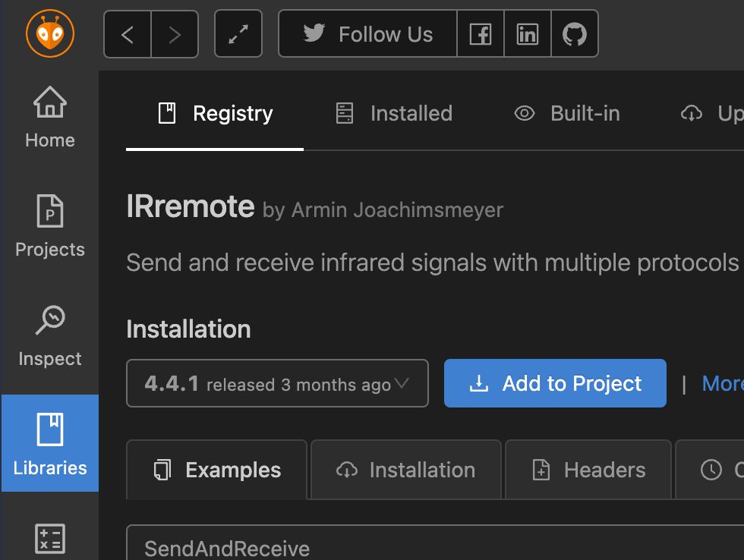
Task: Open Projects in sidebar
Action: 50,225
